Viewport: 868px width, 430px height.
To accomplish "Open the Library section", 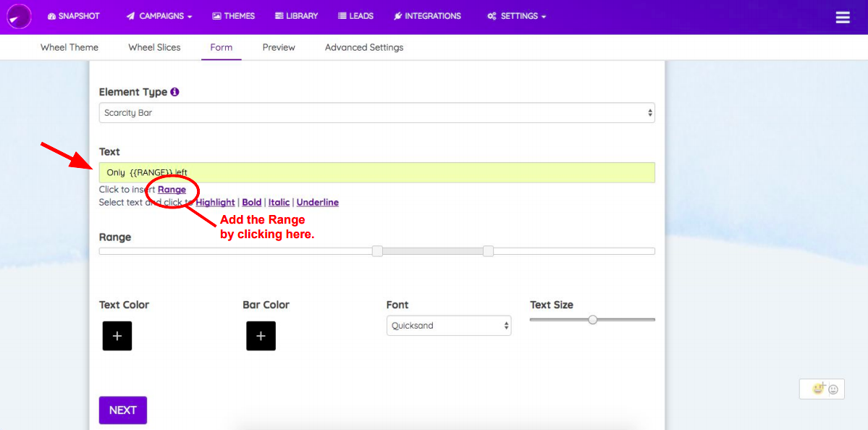I will (x=297, y=16).
